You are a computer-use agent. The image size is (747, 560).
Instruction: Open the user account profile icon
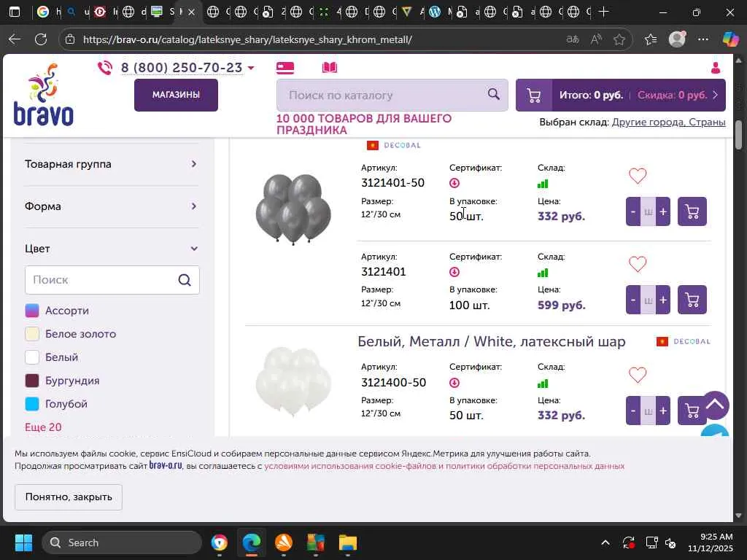pos(715,68)
